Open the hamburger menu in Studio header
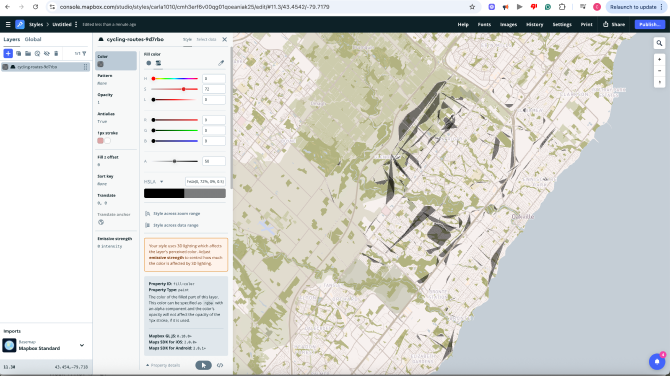 (8, 24)
